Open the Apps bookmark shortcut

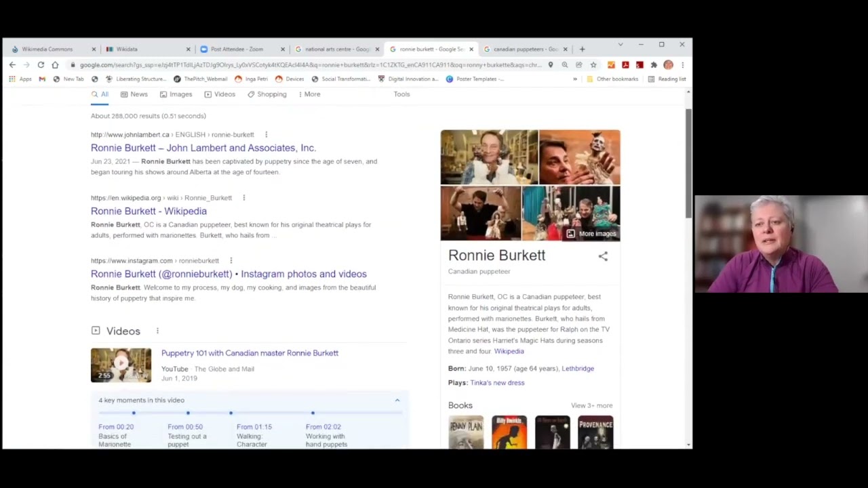coord(20,79)
